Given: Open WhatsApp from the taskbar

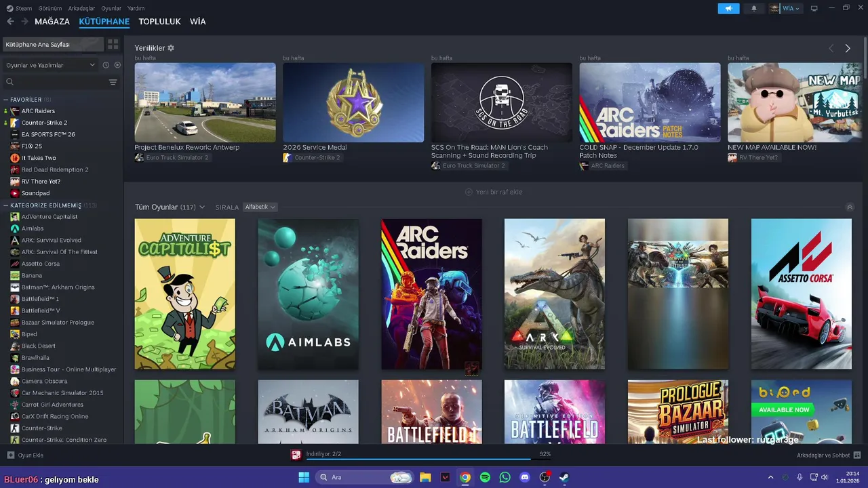Looking at the screenshot, I should [x=505, y=477].
